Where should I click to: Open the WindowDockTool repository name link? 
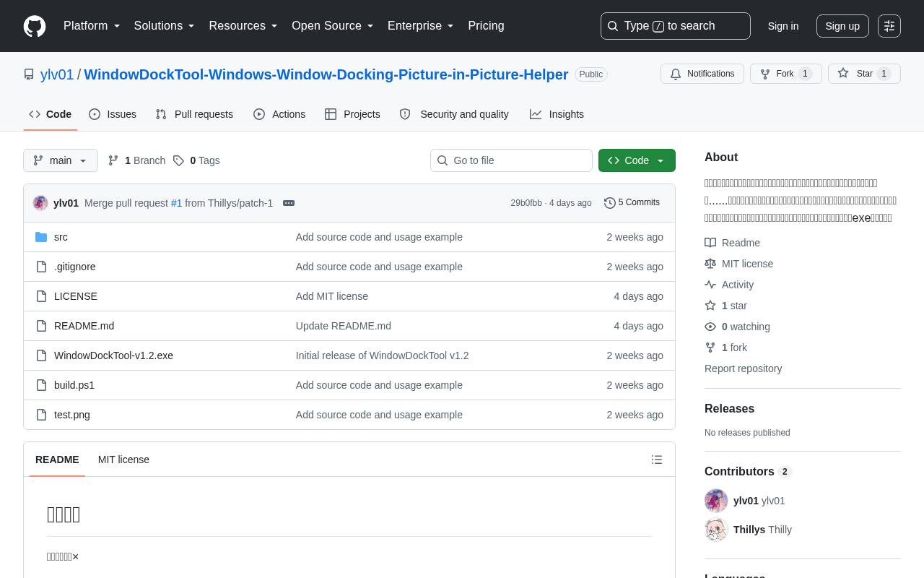click(326, 74)
